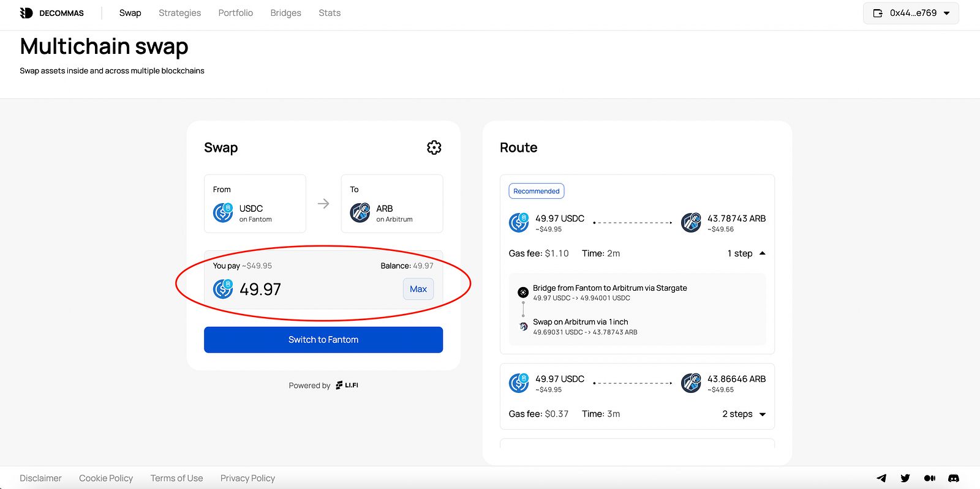This screenshot has height=489, width=980.
Task: Click 'Time: 2m' text
Action: pos(601,253)
